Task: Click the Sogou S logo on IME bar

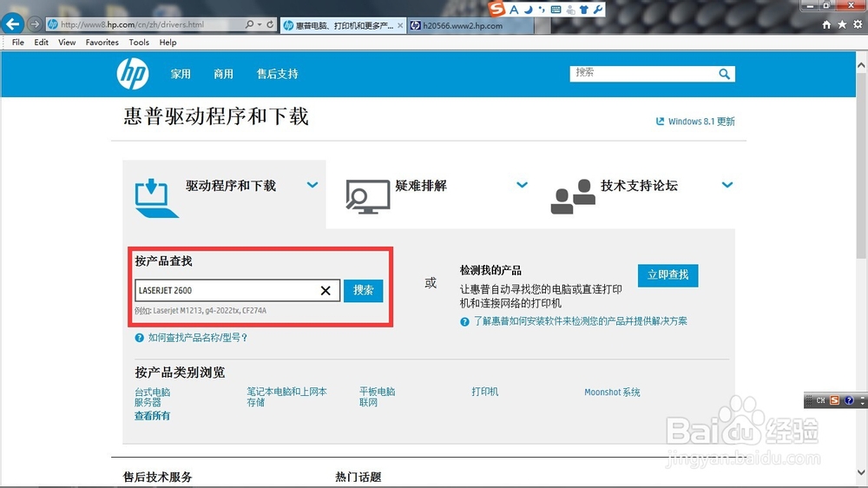Action: [x=496, y=9]
